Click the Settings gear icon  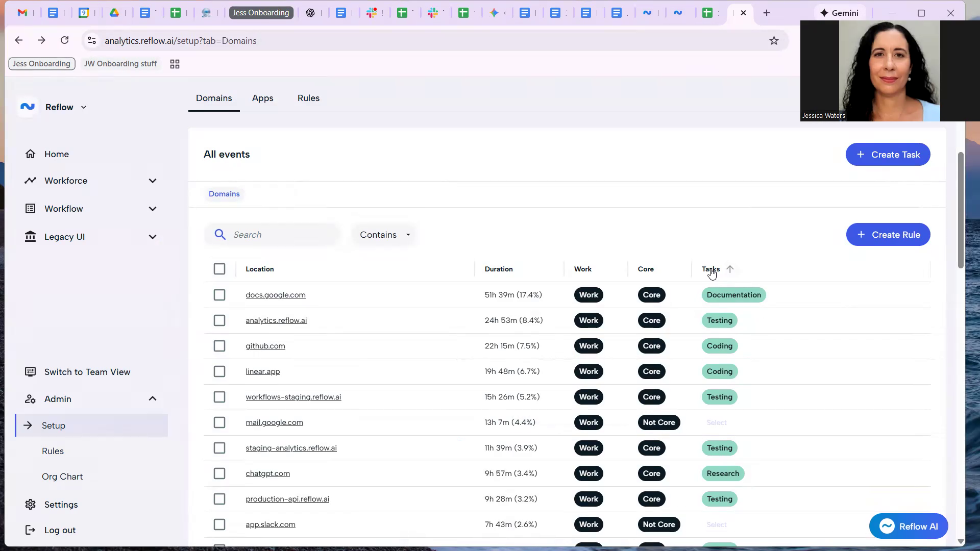(x=31, y=505)
